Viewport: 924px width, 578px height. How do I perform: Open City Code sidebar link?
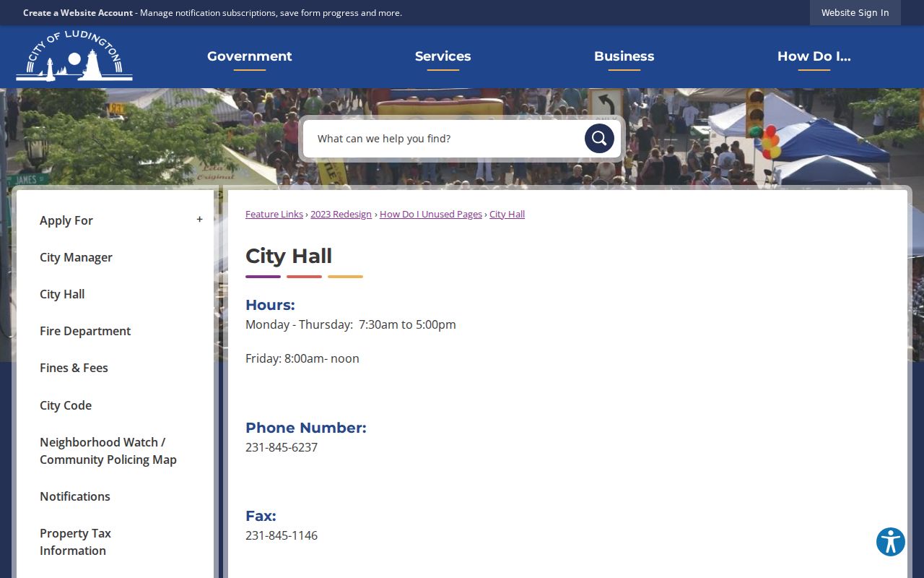[66, 405]
